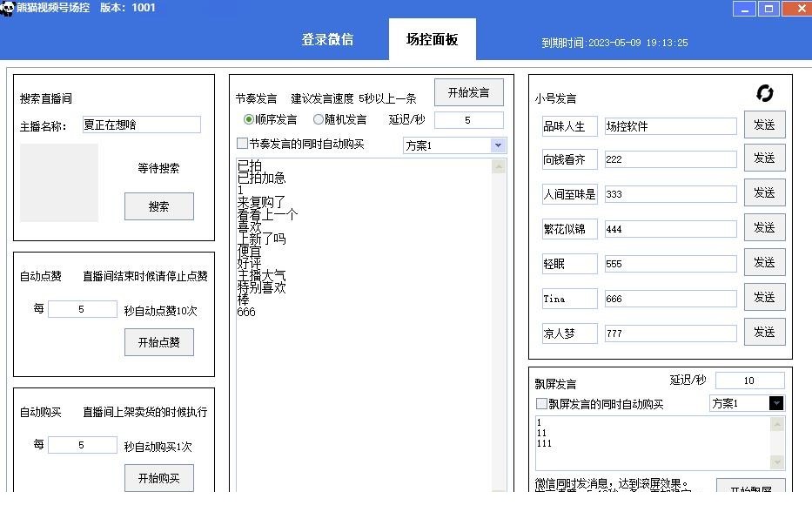Click the 场控软件 message field
Viewport: 812px width, 512px height.
click(x=671, y=126)
